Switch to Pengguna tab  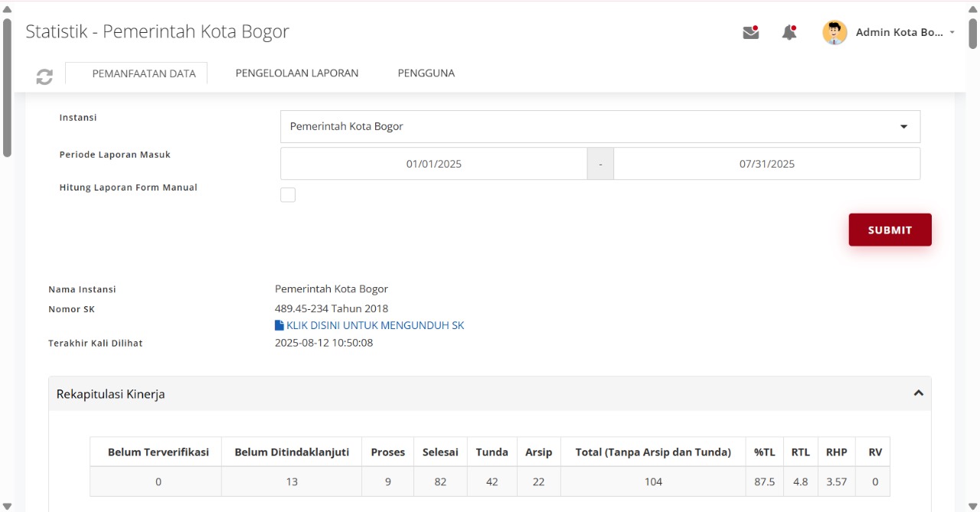coord(426,73)
